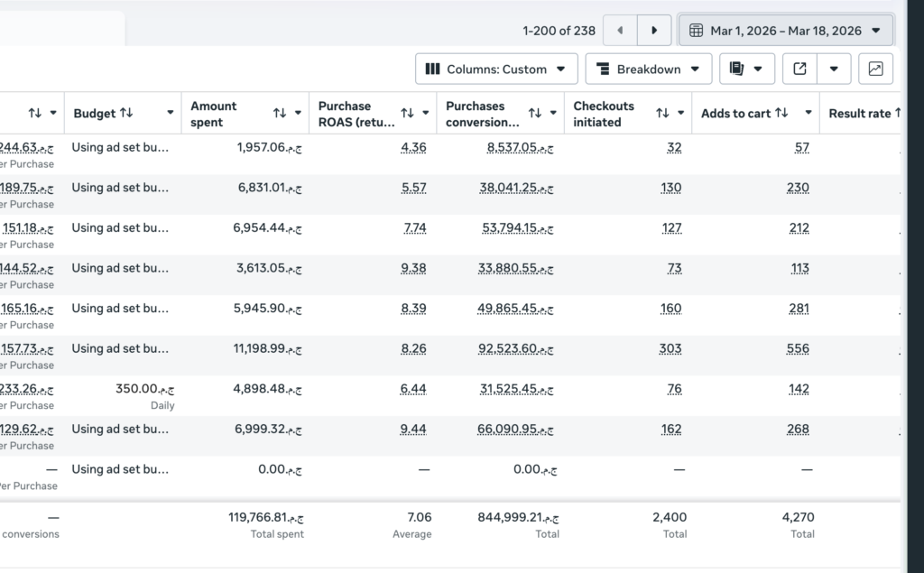Open the Breakdown dropdown
The image size is (924, 573).
coord(648,69)
